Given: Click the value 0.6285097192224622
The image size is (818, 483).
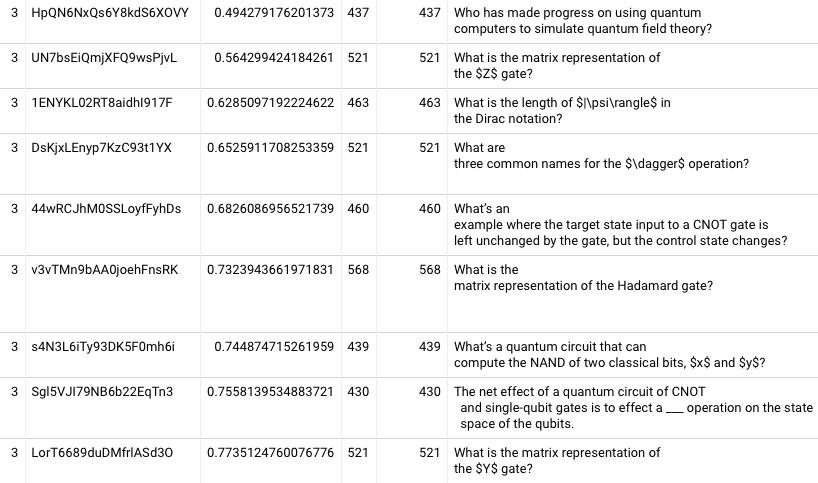Looking at the screenshot, I should tap(273, 103).
